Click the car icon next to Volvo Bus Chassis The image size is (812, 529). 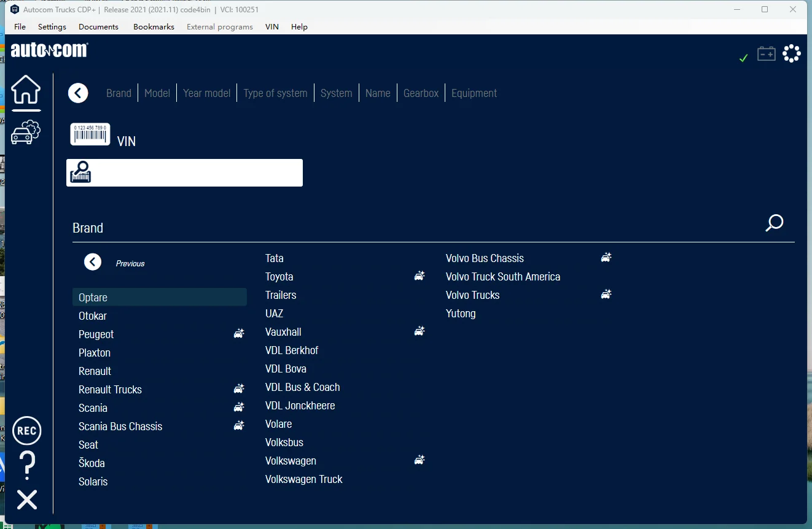[x=606, y=258]
